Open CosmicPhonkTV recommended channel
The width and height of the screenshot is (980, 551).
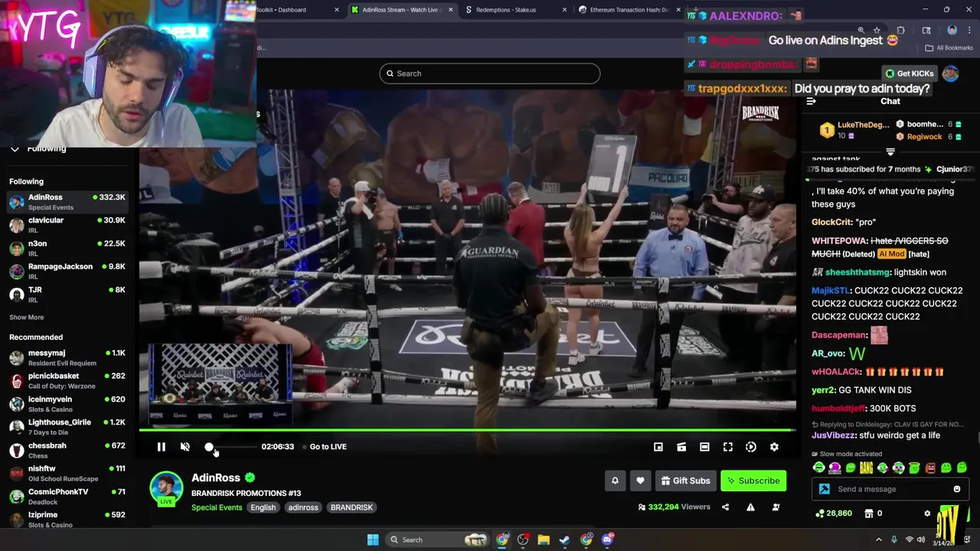coord(67,496)
